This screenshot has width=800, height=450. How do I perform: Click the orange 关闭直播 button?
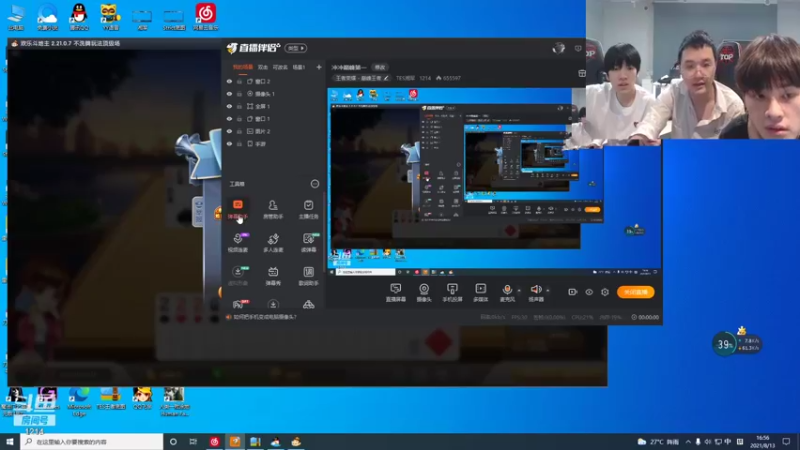point(635,292)
